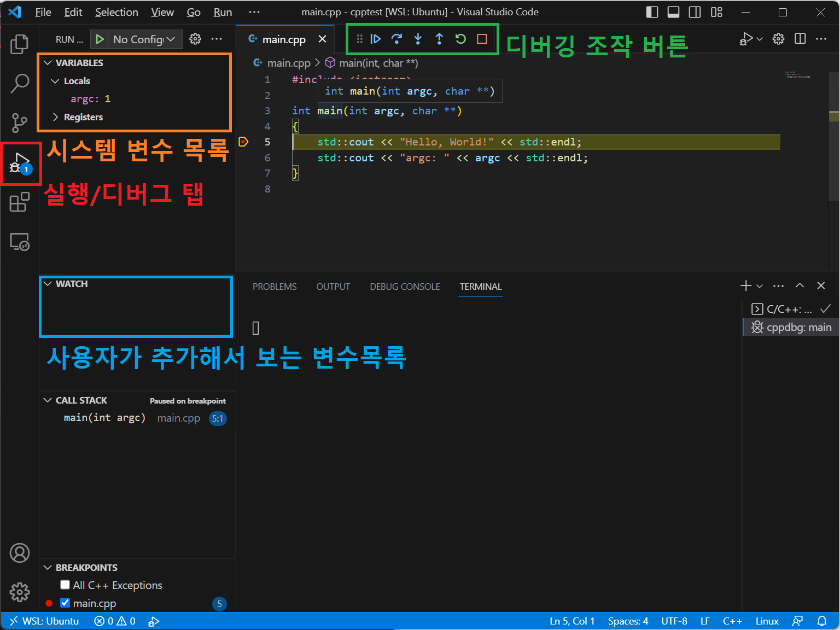Open the Selection menu

coord(116,12)
